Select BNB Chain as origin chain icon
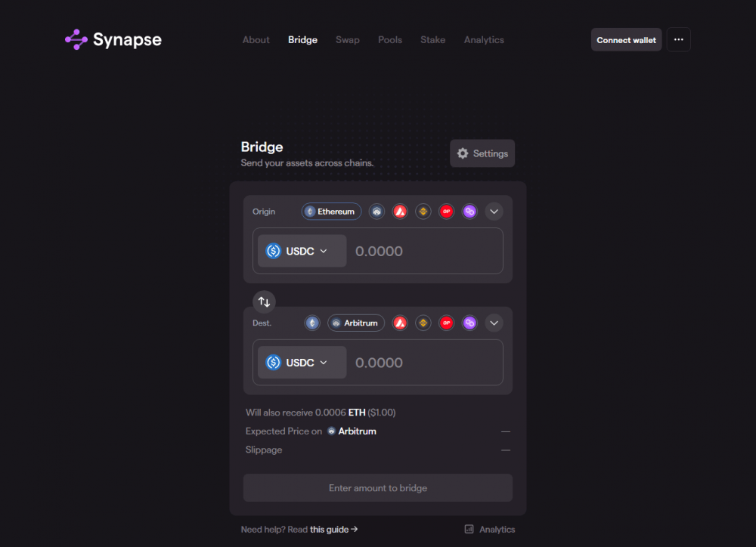 423,212
